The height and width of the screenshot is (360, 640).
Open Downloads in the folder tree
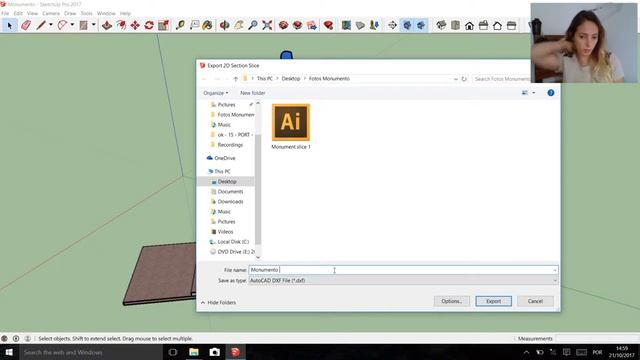tap(230, 202)
